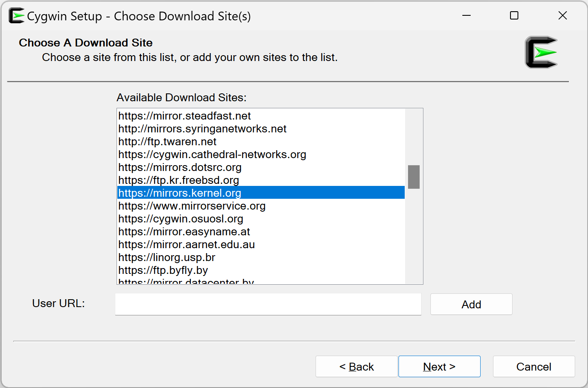Click the large Cygwin logo in the header
Viewport: 588px width, 388px height.
click(x=541, y=52)
